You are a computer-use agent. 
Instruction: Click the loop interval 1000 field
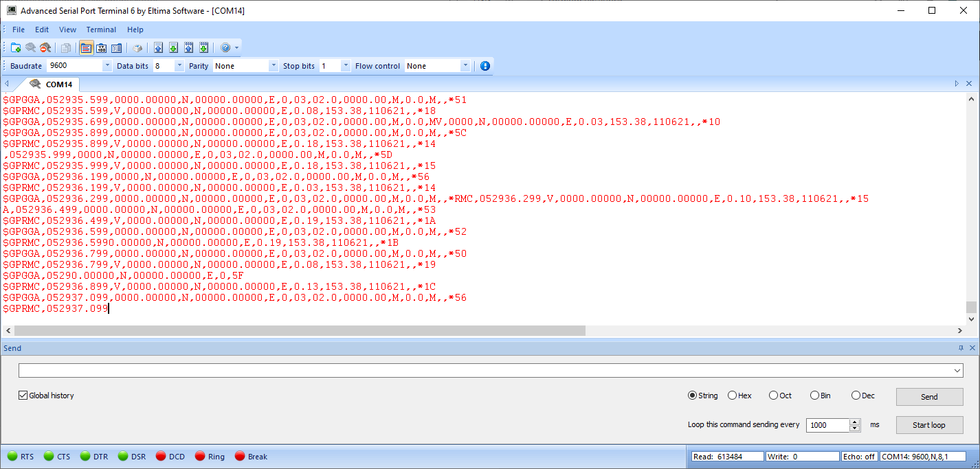pyautogui.click(x=828, y=425)
